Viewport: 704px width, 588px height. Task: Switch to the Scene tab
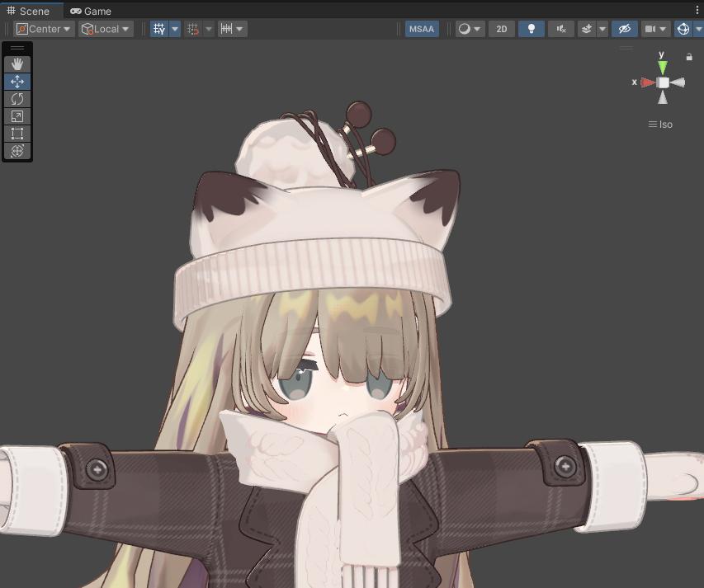click(28, 11)
